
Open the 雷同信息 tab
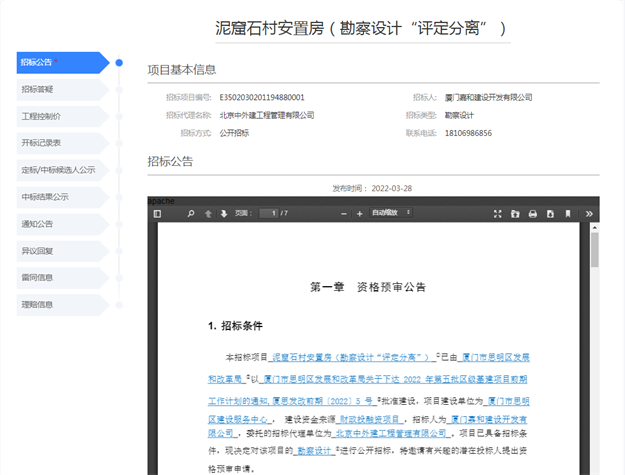63,278
